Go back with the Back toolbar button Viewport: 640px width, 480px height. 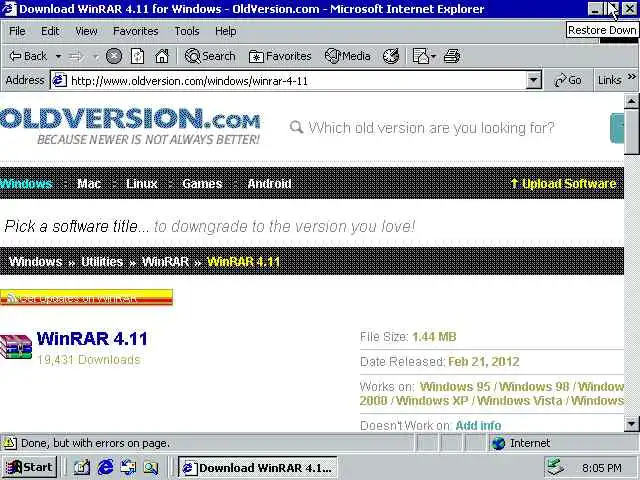click(28, 56)
